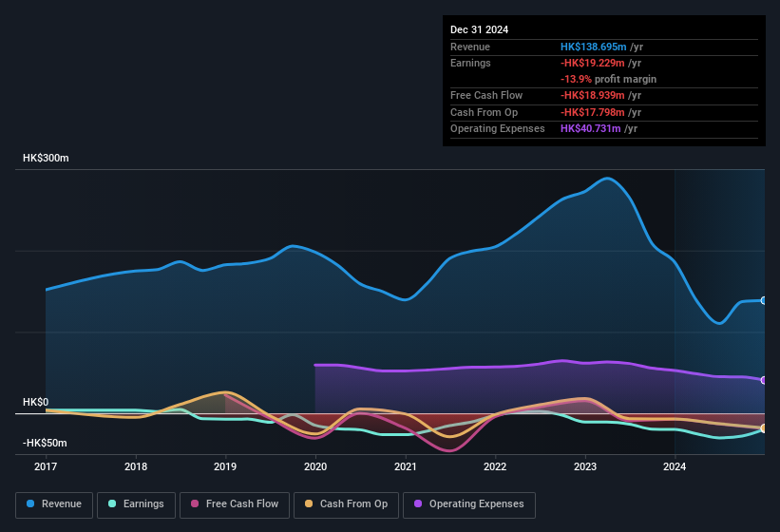Toggle the Cash From Op legend button

pos(346,504)
